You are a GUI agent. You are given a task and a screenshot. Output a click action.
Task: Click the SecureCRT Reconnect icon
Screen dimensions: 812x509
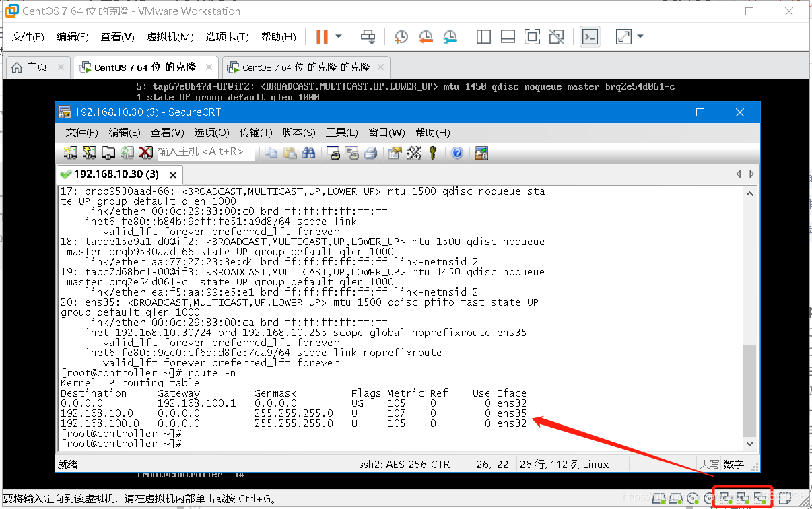[127, 153]
